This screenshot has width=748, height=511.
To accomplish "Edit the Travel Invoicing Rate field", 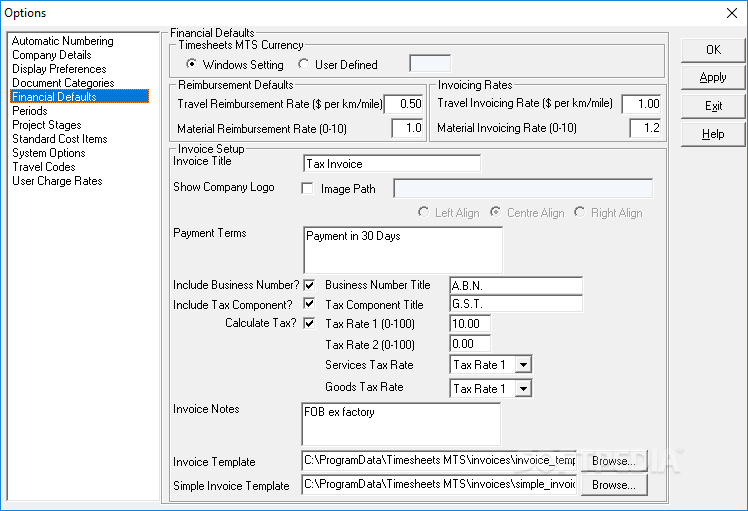I will coord(642,104).
